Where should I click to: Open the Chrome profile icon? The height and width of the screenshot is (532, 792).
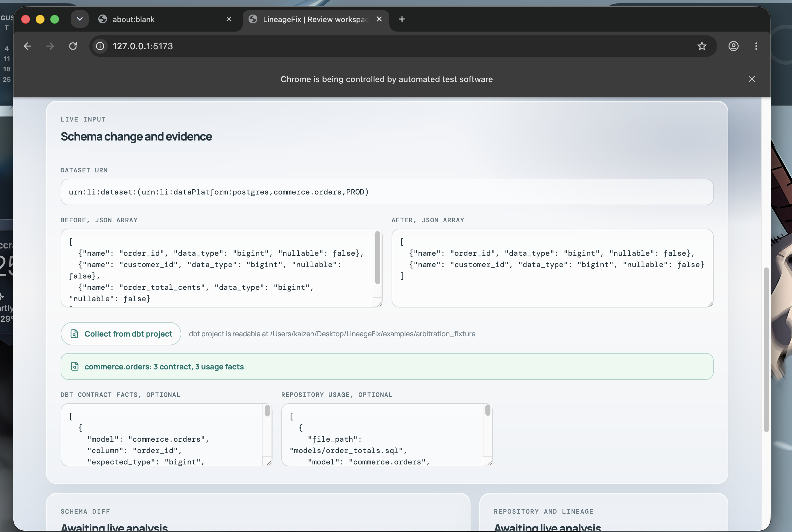coord(733,46)
